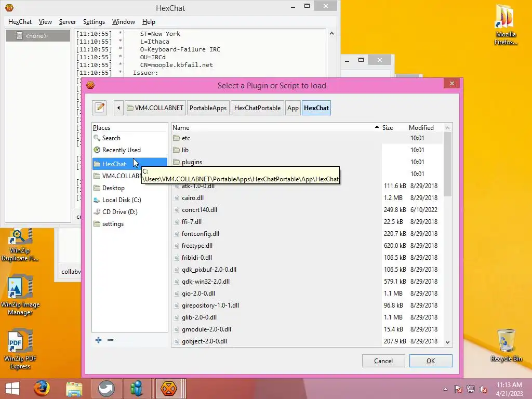Screen dimensions: 532x399
Task: Select fribidi-0.dll file
Action: [x=307, y=258]
